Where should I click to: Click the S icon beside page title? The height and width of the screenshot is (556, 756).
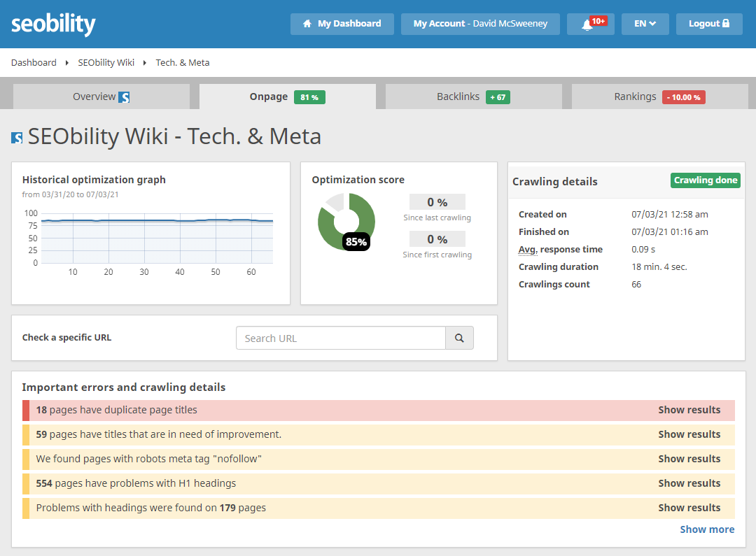[17, 138]
